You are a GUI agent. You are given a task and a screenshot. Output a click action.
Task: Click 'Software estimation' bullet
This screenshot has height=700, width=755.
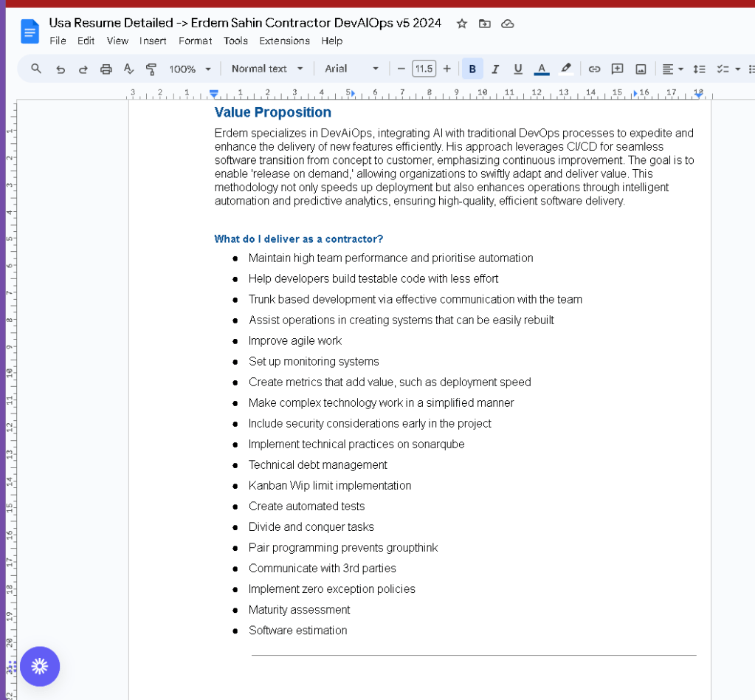[x=297, y=631]
